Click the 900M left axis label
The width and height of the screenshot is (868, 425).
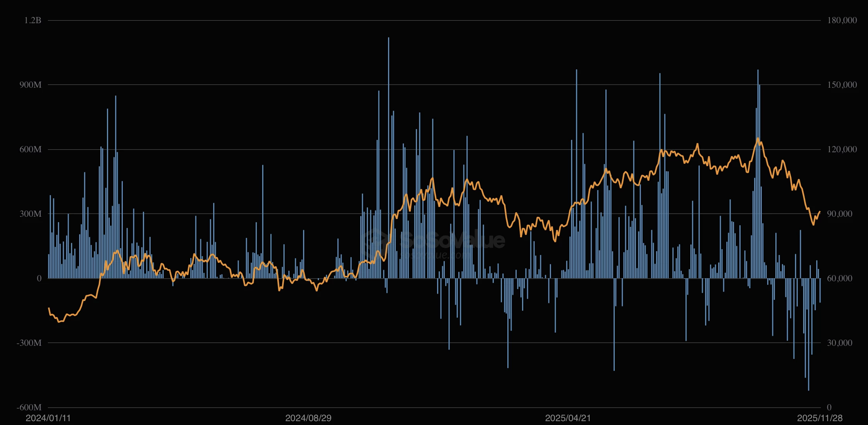pyautogui.click(x=31, y=85)
